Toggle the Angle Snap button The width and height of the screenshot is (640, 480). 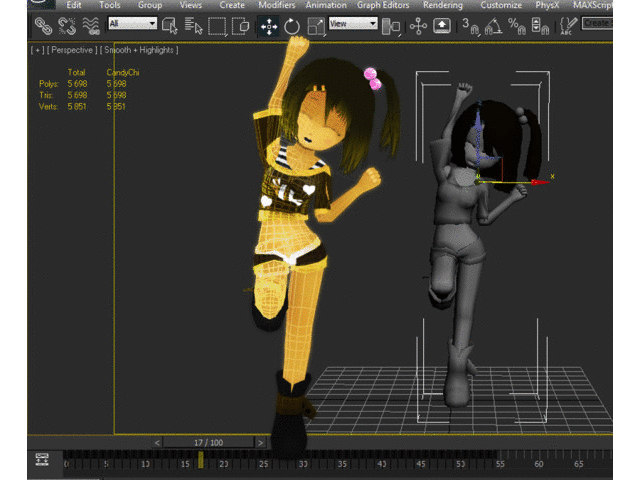click(493, 27)
